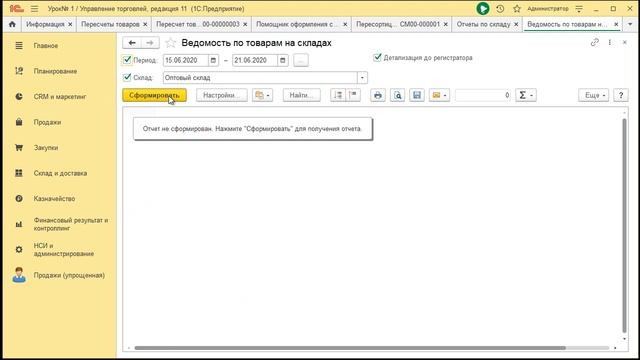640x360 pixels.
Task: Open print preview icon
Action: (398, 95)
